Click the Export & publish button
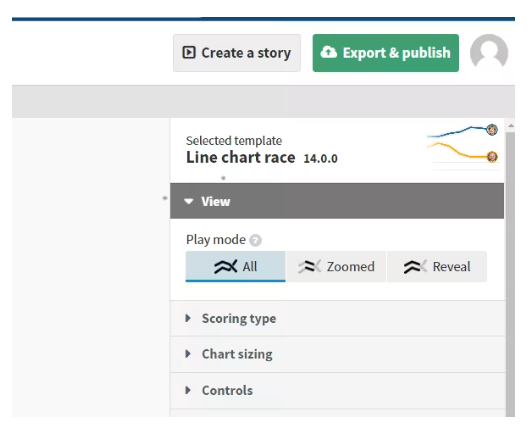 pyautogui.click(x=386, y=53)
